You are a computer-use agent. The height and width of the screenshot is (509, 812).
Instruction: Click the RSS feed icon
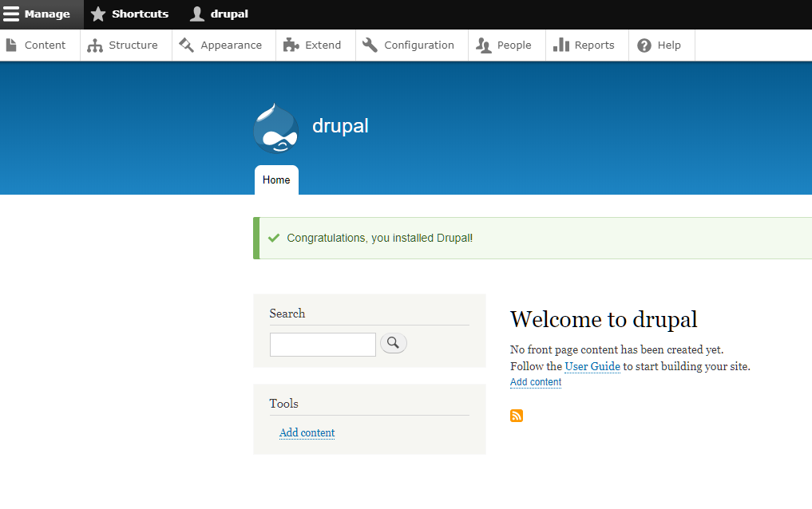click(517, 416)
